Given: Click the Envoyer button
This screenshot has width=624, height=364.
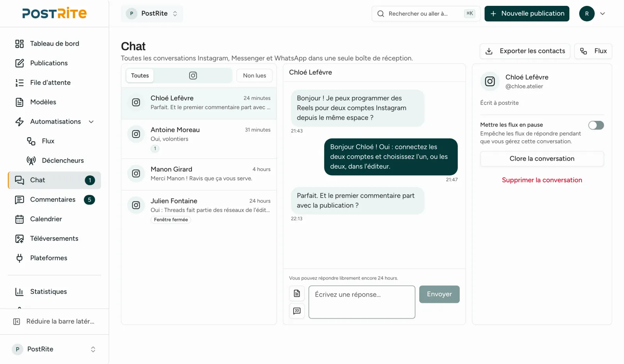Looking at the screenshot, I should [x=440, y=294].
